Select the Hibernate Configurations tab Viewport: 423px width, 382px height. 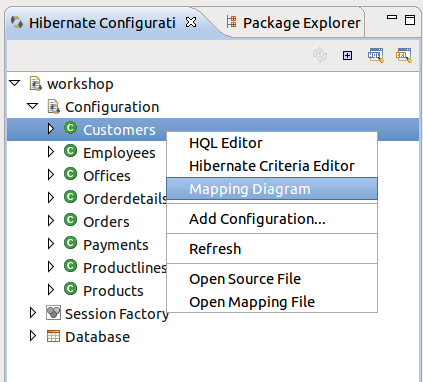pyautogui.click(x=103, y=23)
